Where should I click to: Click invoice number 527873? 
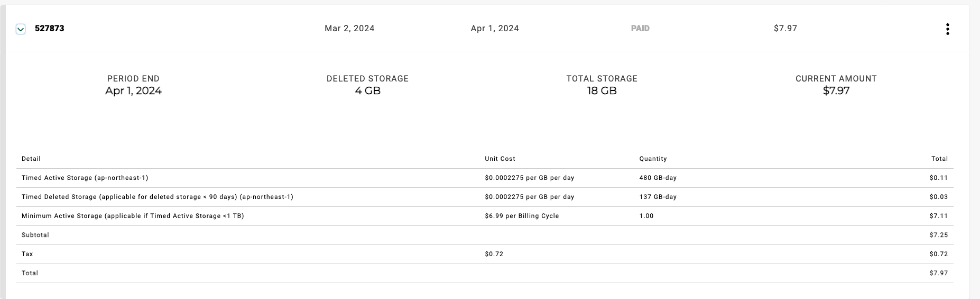[50, 29]
